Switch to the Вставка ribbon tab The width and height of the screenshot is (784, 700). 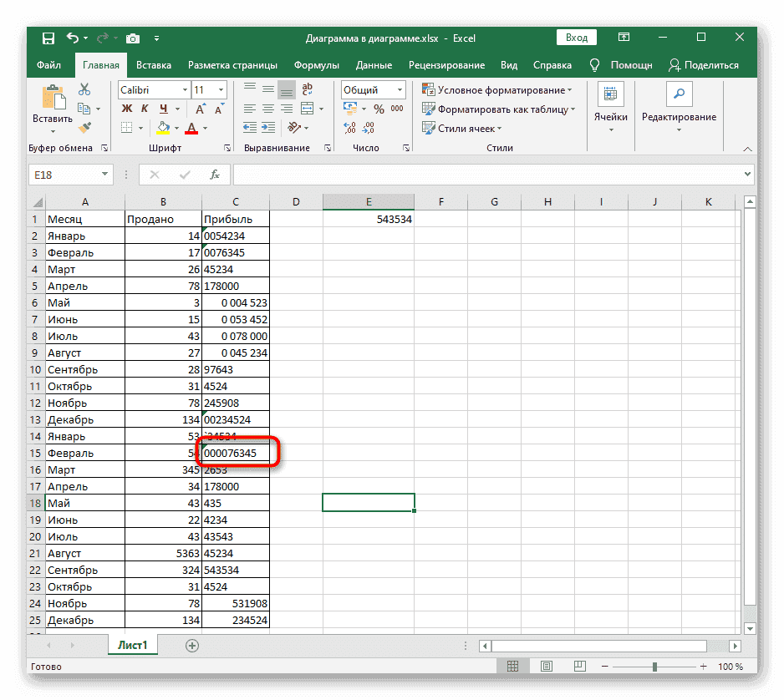[x=154, y=65]
